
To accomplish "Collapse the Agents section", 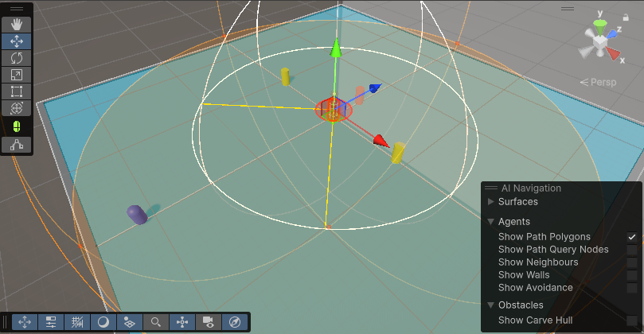I will 491,222.
